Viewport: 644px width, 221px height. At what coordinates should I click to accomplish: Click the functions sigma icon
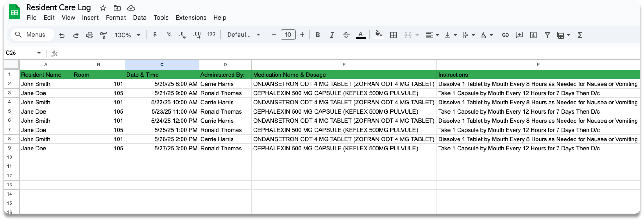click(580, 35)
